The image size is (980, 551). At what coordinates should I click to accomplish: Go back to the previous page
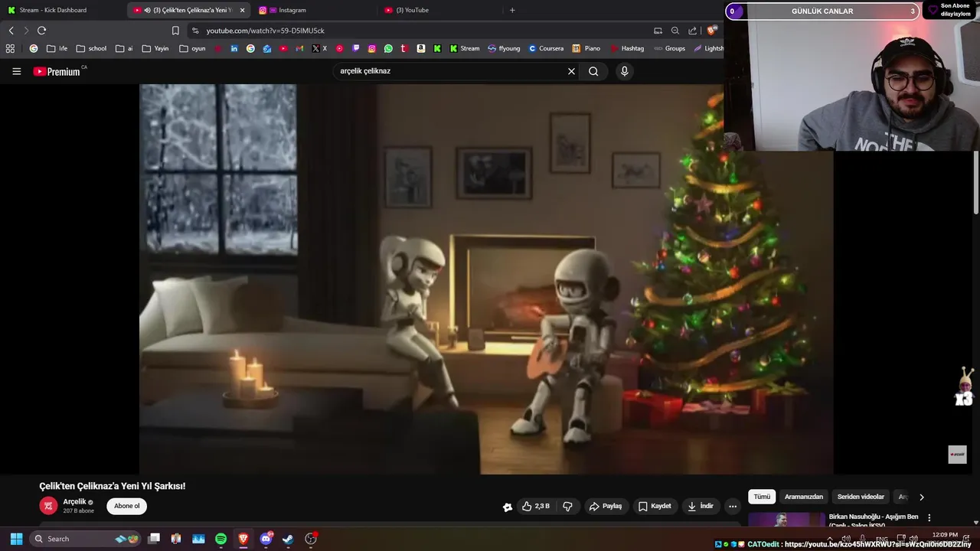(x=11, y=31)
